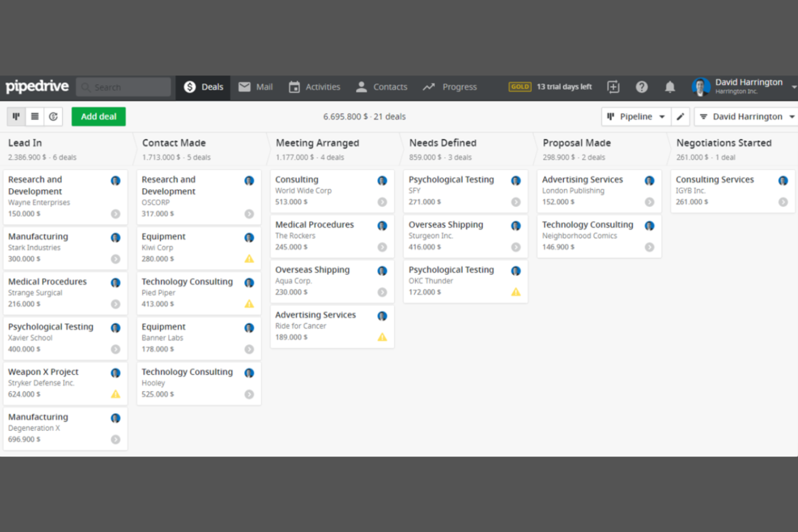798x532 pixels.
Task: Click the warning triangle on Kiwi Corp Equipment deal
Action: tap(249, 259)
